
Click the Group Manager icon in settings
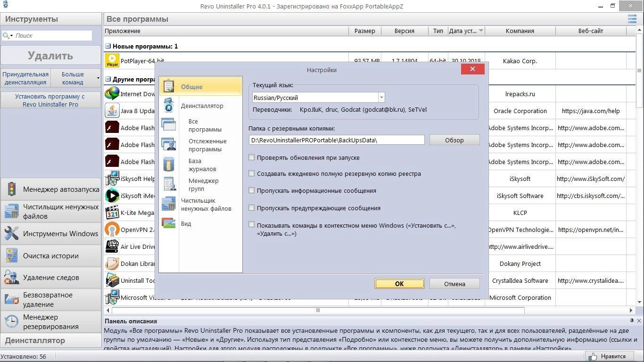click(169, 184)
